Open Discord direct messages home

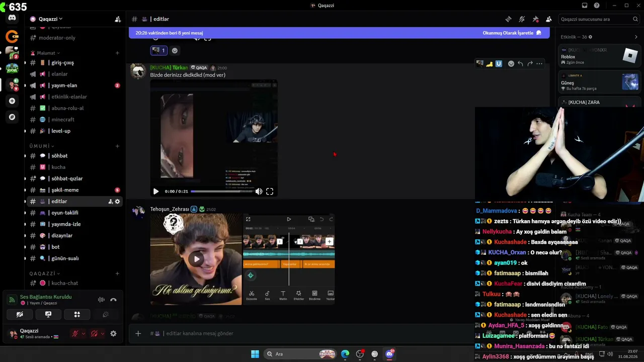[x=12, y=18]
